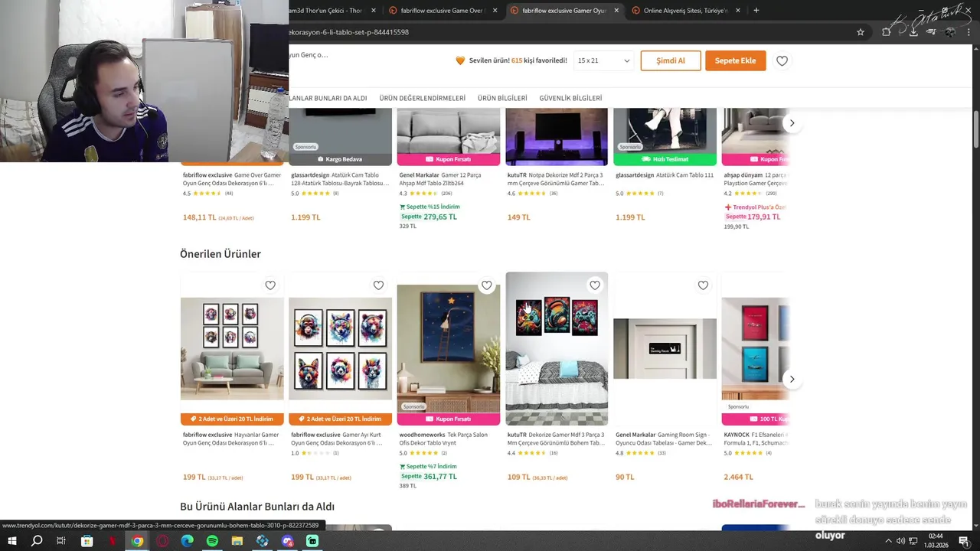Viewport: 980px width, 551px height.
Task: Open Microsoft Store from taskbar
Action: pyautogui.click(x=87, y=541)
